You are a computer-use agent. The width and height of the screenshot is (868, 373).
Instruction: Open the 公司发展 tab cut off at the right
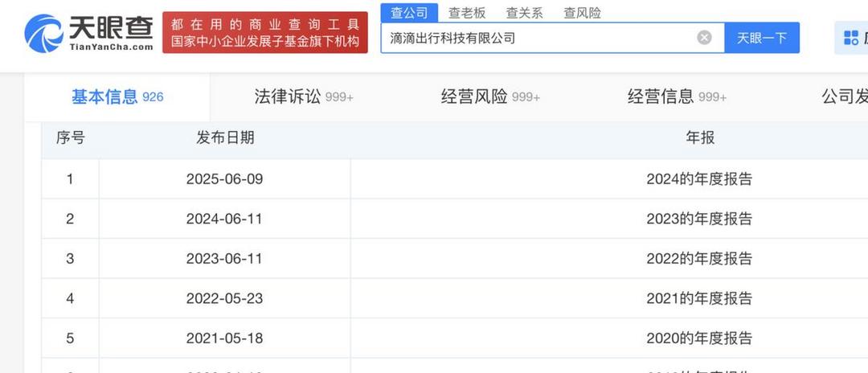(845, 96)
